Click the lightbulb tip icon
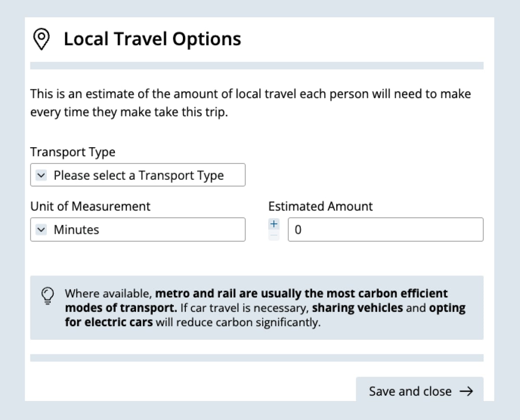The height and width of the screenshot is (420, 520). 47,296
